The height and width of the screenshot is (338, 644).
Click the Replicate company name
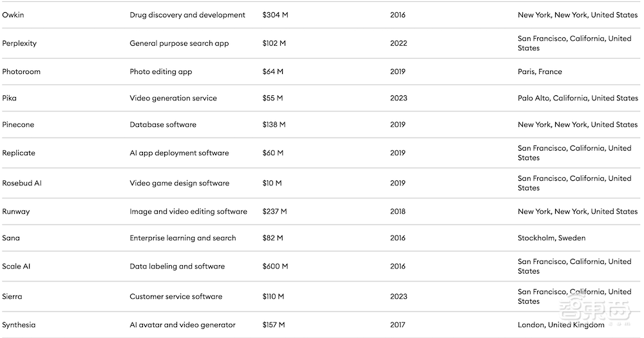[x=19, y=153]
